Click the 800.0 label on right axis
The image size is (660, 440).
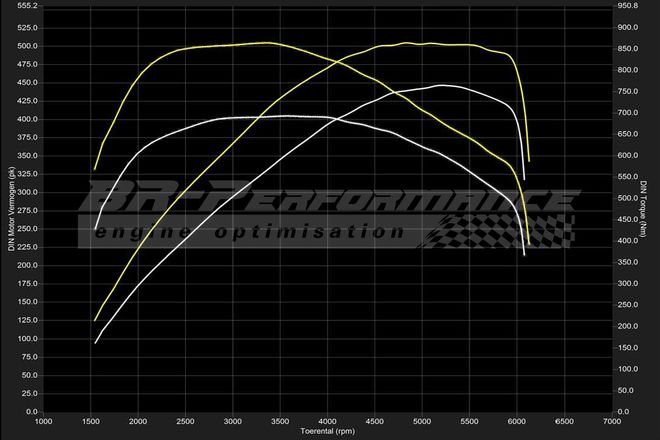coord(629,70)
